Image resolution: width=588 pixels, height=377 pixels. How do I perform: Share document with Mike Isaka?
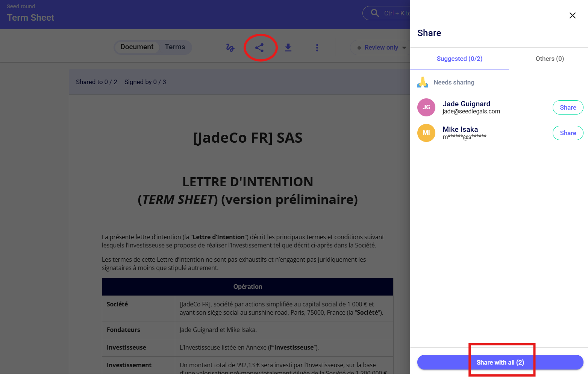(x=567, y=133)
